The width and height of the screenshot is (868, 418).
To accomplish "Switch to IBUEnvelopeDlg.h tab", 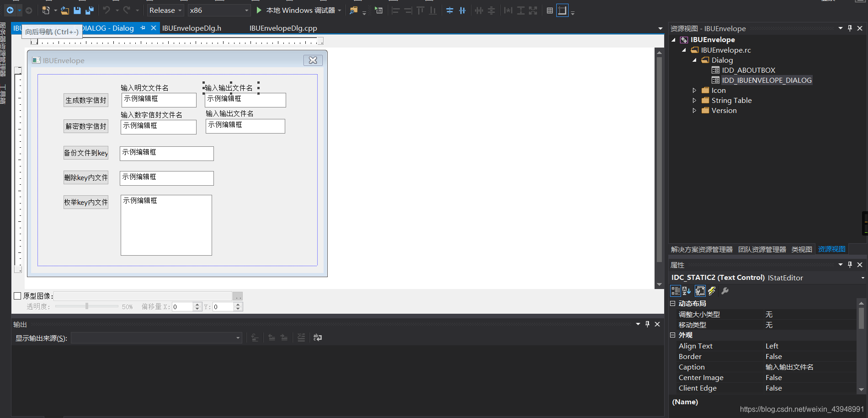I will pyautogui.click(x=192, y=28).
